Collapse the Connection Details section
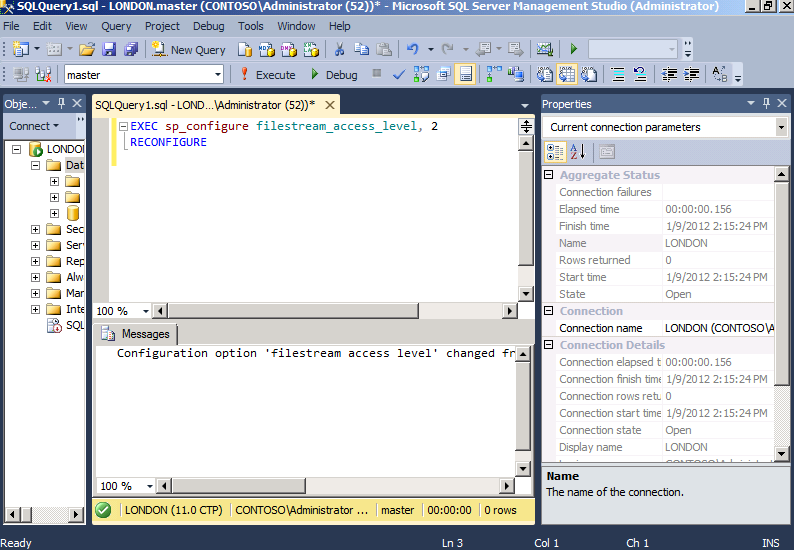 548,345
